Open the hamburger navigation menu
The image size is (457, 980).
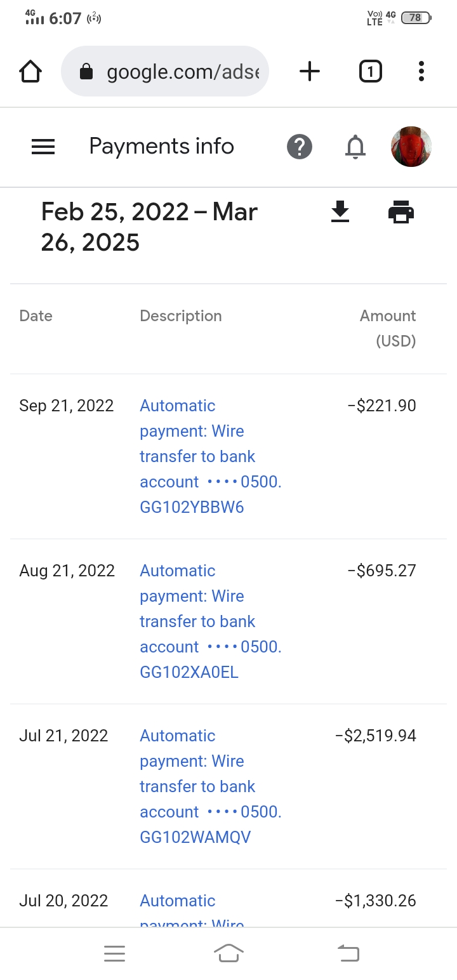coord(43,147)
